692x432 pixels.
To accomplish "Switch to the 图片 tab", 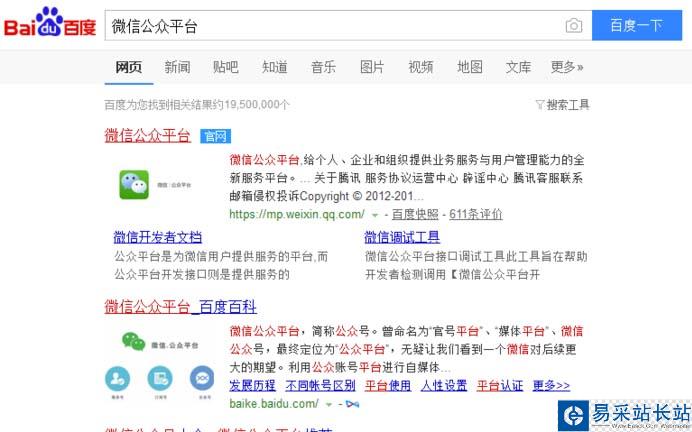I will 372,67.
